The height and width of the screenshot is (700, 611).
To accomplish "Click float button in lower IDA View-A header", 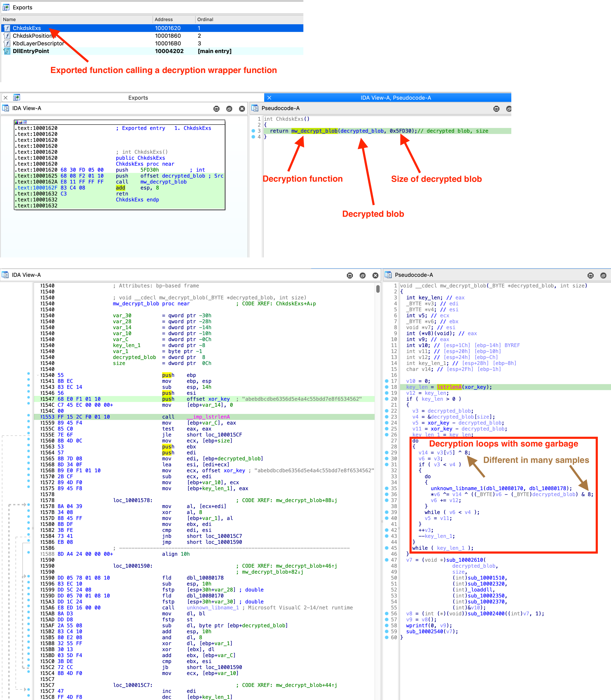I will click(x=362, y=275).
